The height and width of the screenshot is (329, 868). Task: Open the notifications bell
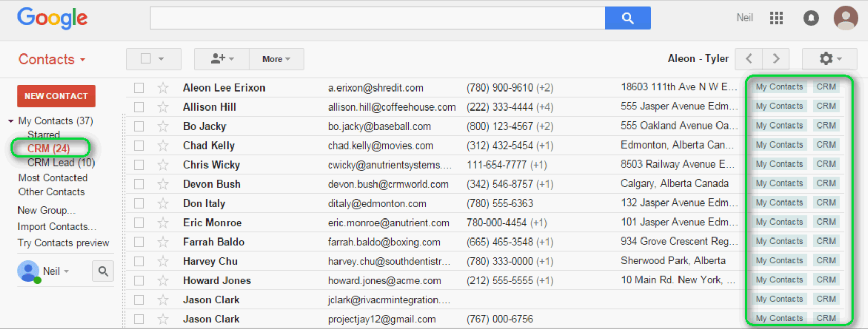[x=811, y=18]
